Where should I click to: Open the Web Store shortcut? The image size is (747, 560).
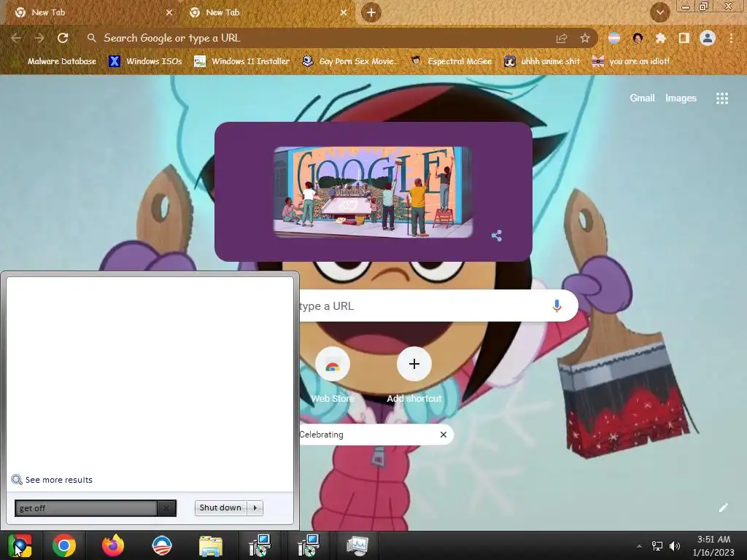coord(333,376)
